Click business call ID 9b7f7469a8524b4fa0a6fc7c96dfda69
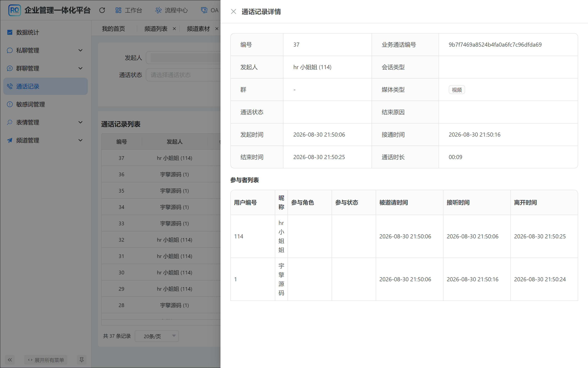The height and width of the screenshot is (368, 588). [495, 45]
